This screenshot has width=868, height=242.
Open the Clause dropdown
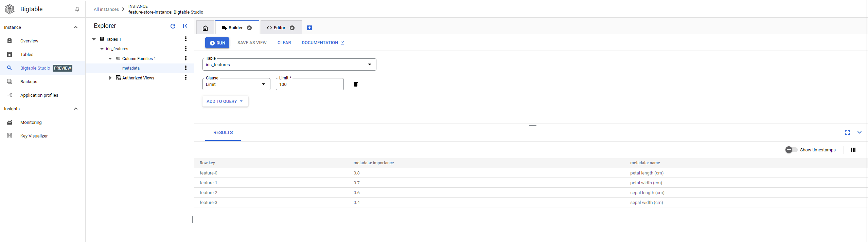click(x=236, y=84)
